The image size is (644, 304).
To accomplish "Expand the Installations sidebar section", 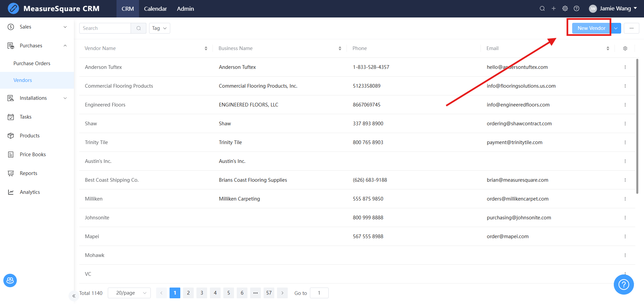I will pos(37,98).
